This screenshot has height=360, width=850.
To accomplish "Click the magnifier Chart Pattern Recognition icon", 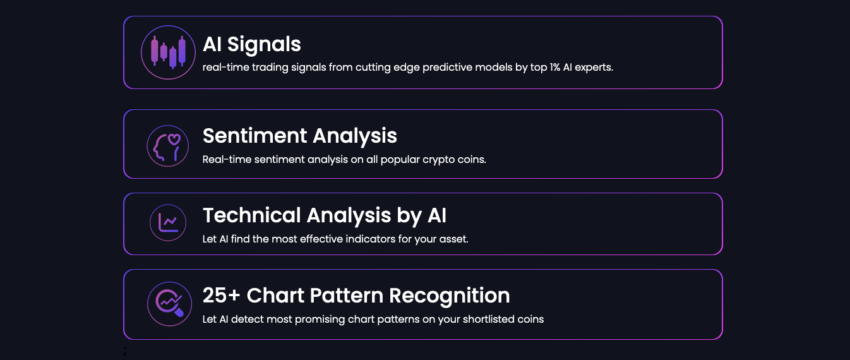I will click(x=169, y=304).
